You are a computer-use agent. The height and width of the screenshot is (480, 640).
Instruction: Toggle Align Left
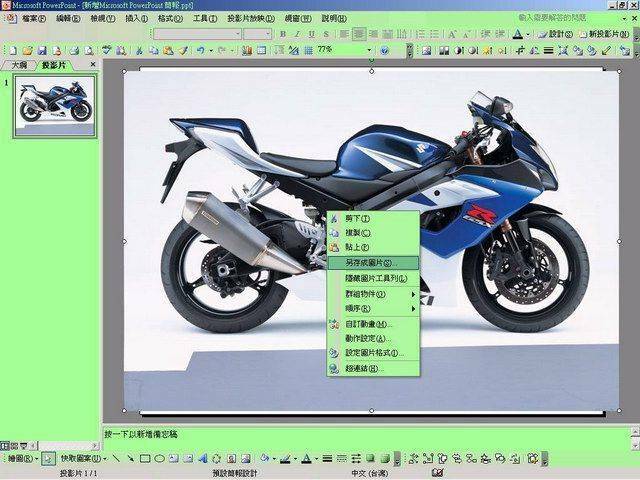coord(344,34)
